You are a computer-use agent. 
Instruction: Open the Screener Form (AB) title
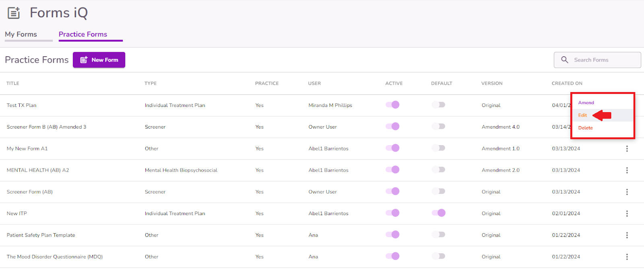[30, 192]
